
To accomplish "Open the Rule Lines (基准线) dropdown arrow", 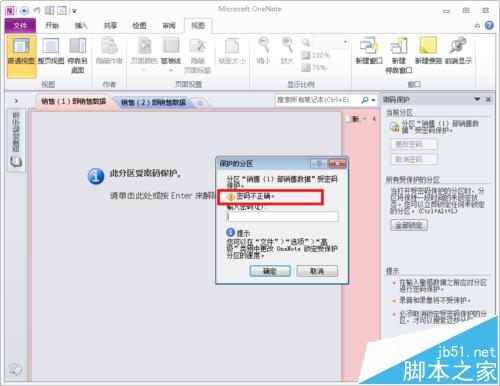I will (x=171, y=70).
